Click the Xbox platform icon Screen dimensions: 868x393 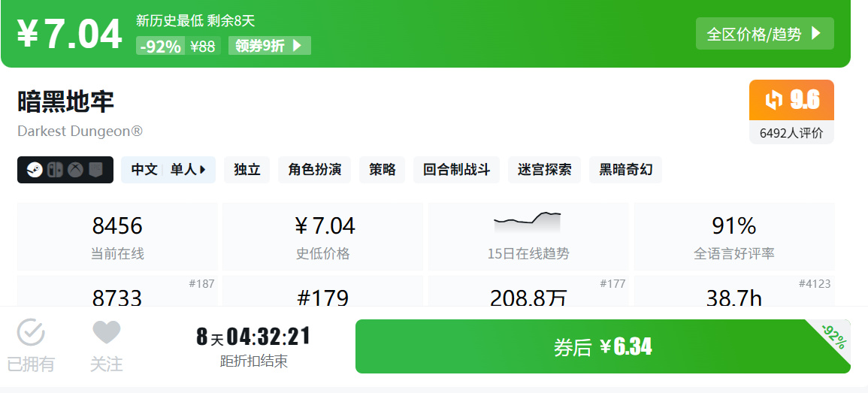tap(75, 170)
